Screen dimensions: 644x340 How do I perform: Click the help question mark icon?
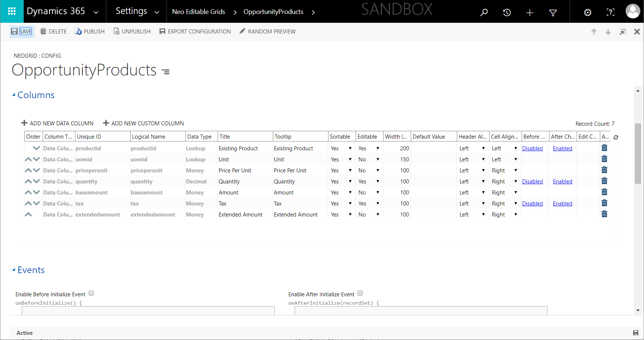point(611,12)
